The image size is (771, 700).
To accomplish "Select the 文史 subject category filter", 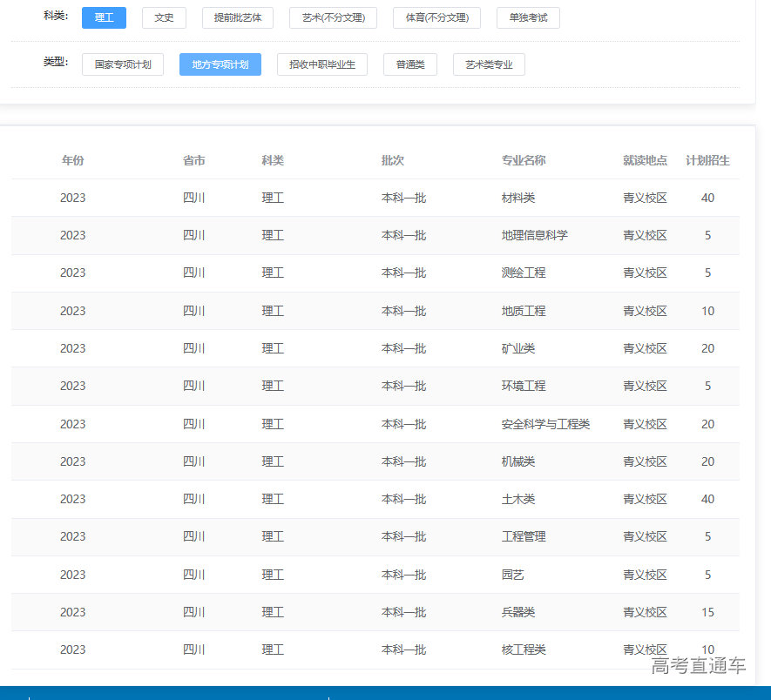I will coord(164,18).
